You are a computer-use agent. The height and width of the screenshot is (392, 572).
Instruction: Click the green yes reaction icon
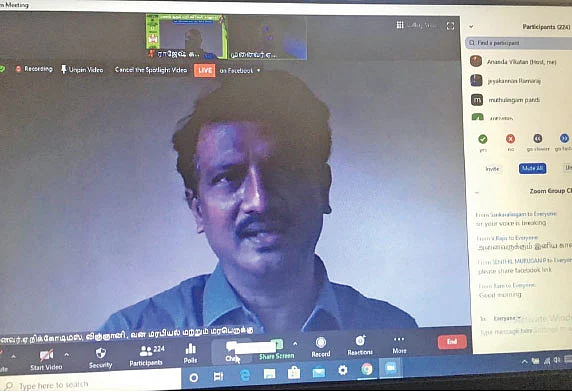point(483,139)
